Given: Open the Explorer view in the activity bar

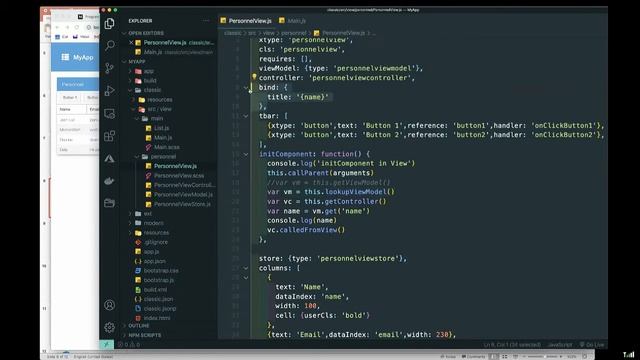Looking at the screenshot, I should coord(109,24).
